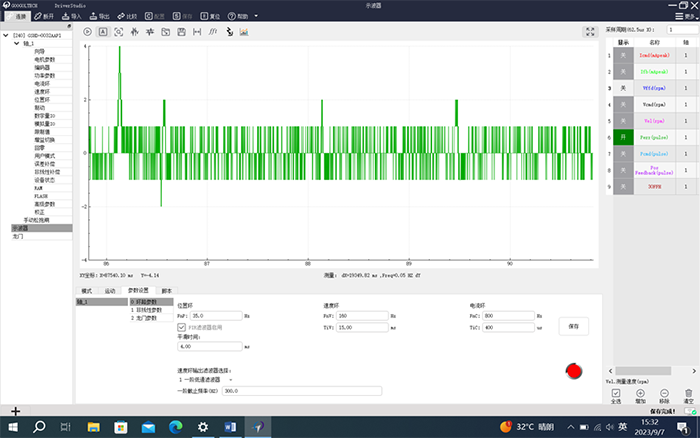This screenshot has height=438, width=700.
Task: Click the save waveform disk icon
Action: pyautogui.click(x=180, y=32)
